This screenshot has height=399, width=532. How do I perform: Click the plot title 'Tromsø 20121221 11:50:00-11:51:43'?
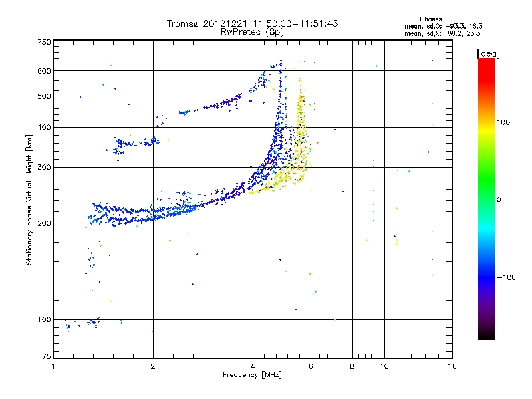[252, 23]
